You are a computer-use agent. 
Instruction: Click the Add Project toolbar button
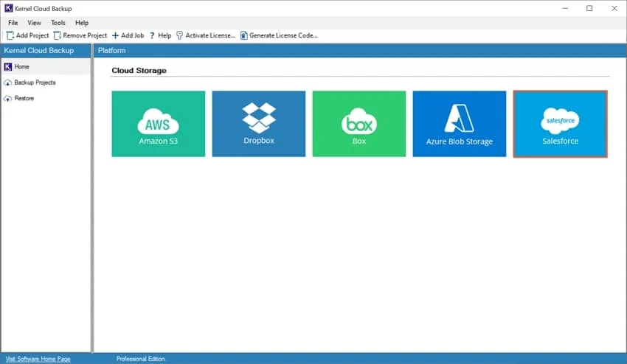(x=27, y=35)
